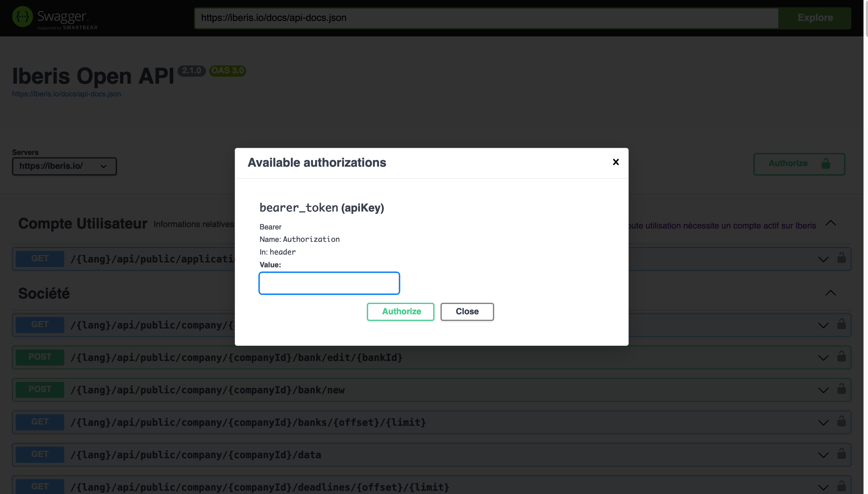
Task: Expand the first GET company endpoint chevron
Action: point(823,326)
